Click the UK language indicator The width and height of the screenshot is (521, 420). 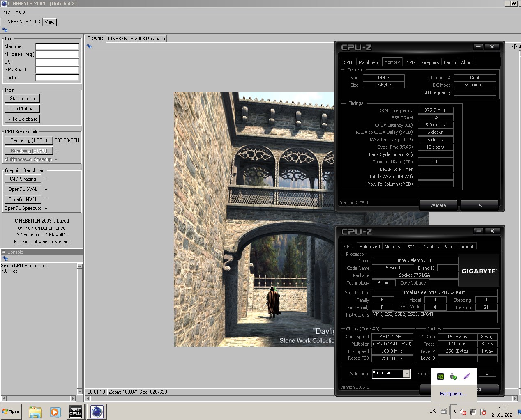tap(432, 411)
